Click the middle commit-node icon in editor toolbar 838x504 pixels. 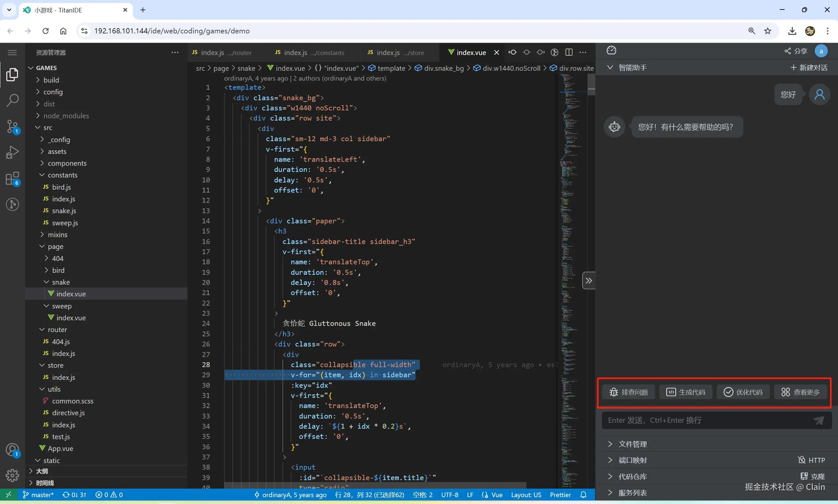(x=526, y=52)
